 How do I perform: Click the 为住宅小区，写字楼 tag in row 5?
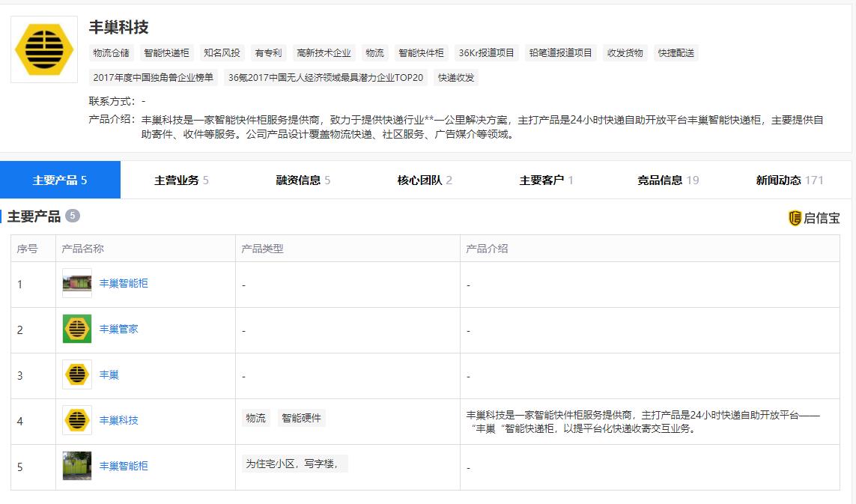coord(294,464)
